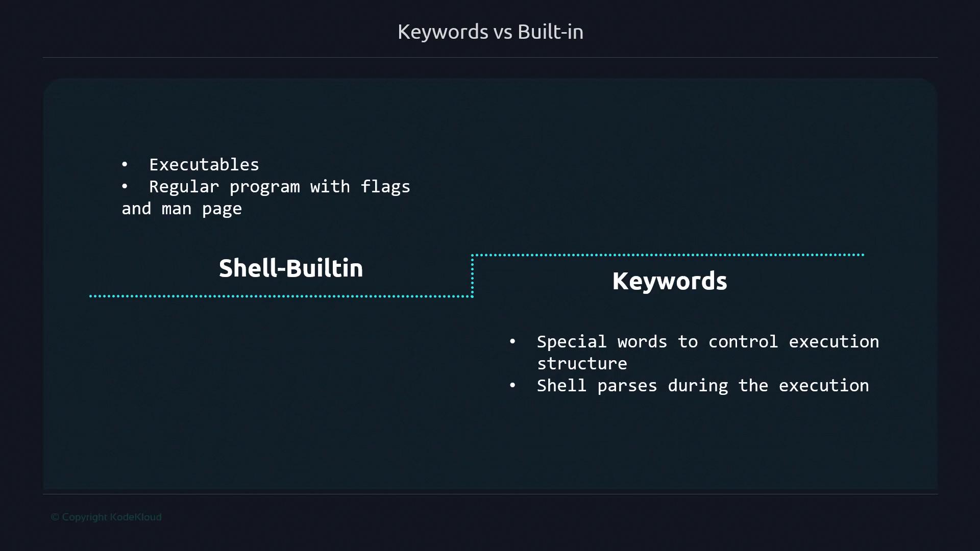Select the "Executables" bullet text
980x551 pixels.
(x=204, y=165)
